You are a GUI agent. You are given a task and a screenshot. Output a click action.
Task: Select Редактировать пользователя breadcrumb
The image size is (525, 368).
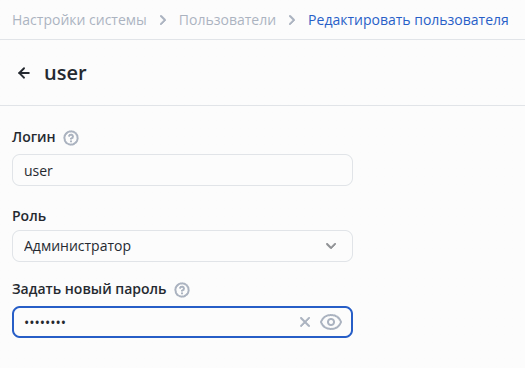click(x=408, y=20)
